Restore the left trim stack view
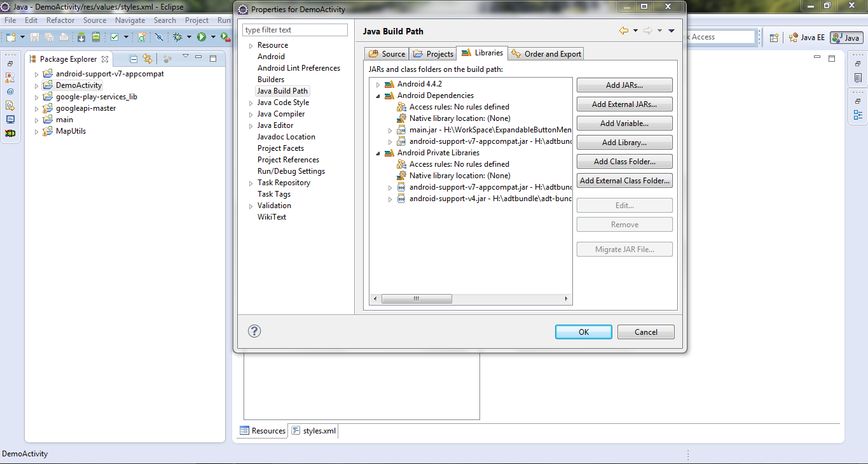868x464 pixels. [10, 63]
